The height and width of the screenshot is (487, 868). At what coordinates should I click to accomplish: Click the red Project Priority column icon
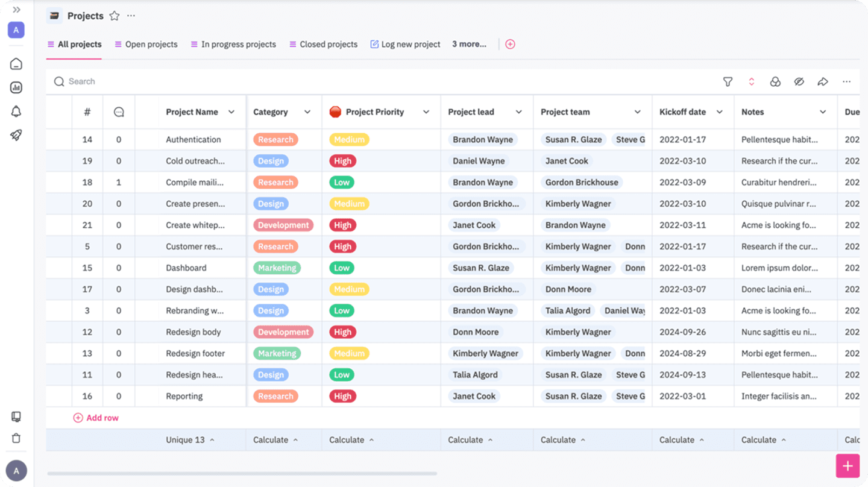click(336, 112)
